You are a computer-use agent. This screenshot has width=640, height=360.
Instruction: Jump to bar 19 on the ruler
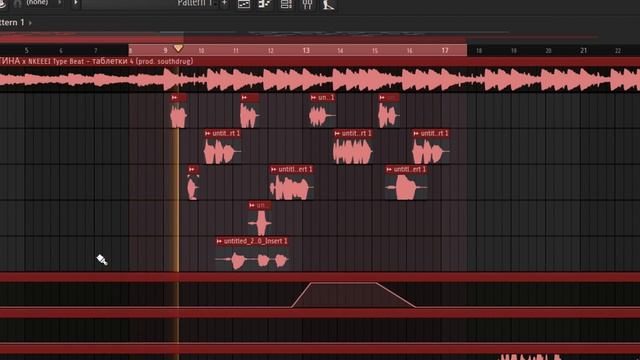click(x=514, y=51)
